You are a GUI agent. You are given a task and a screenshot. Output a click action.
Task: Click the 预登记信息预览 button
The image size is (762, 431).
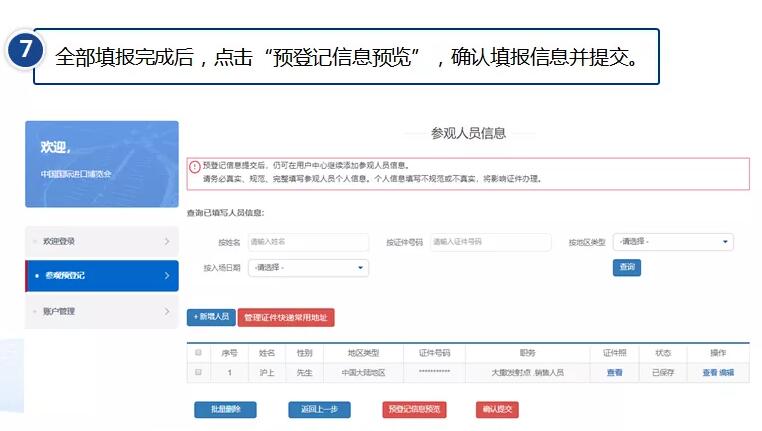point(414,409)
